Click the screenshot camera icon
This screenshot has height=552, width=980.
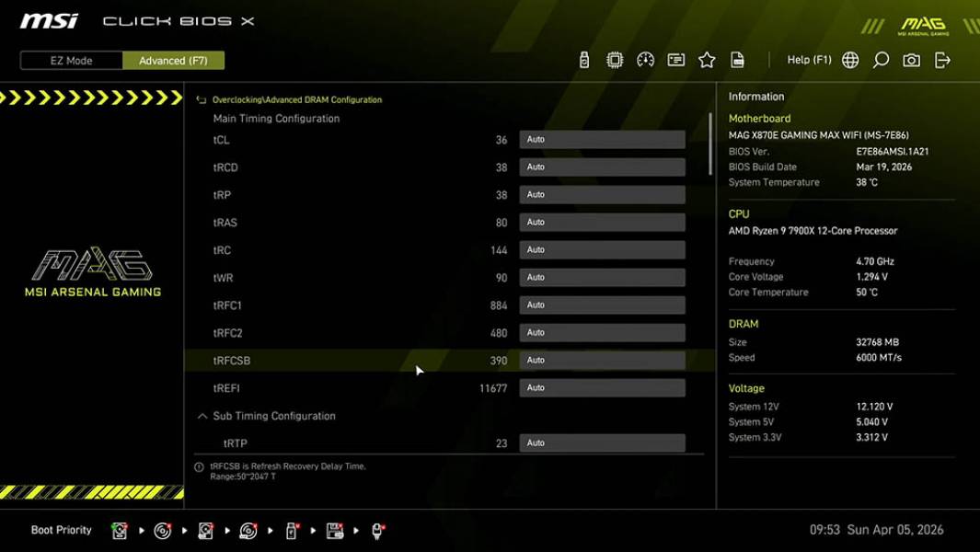[910, 59]
